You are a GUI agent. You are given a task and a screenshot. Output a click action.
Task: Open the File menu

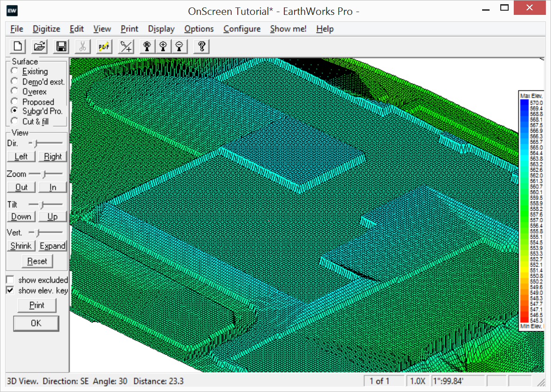tap(16, 29)
